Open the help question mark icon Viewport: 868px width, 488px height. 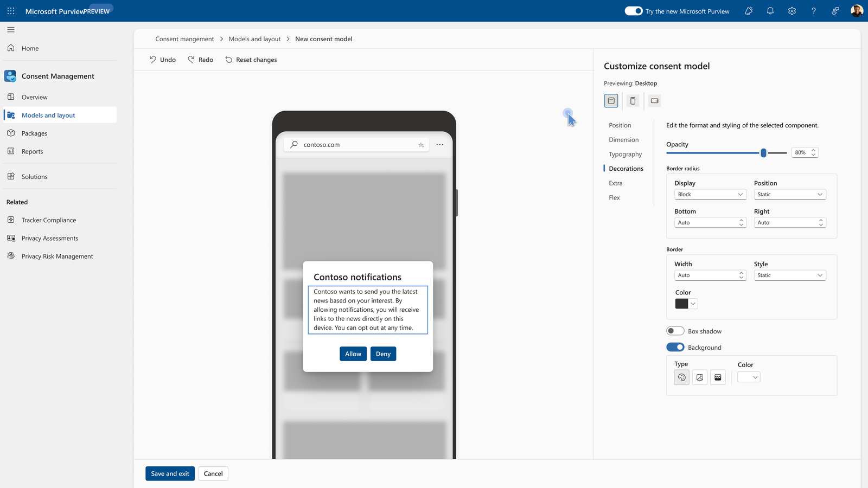[814, 11]
